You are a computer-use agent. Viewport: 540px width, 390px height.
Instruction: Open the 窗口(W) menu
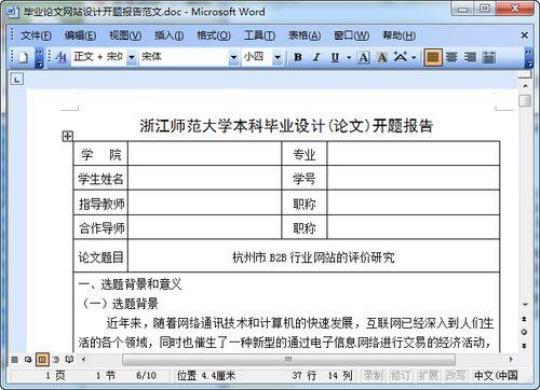pos(351,35)
